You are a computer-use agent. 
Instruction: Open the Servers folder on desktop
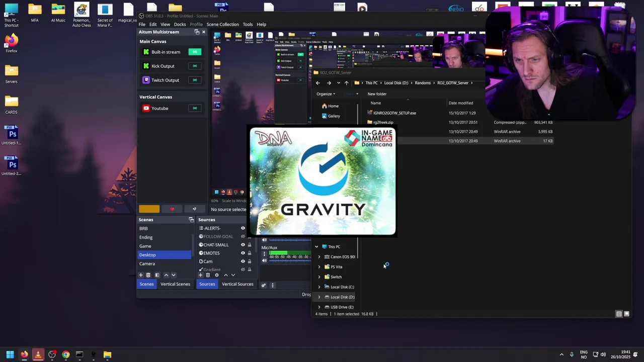tap(11, 74)
